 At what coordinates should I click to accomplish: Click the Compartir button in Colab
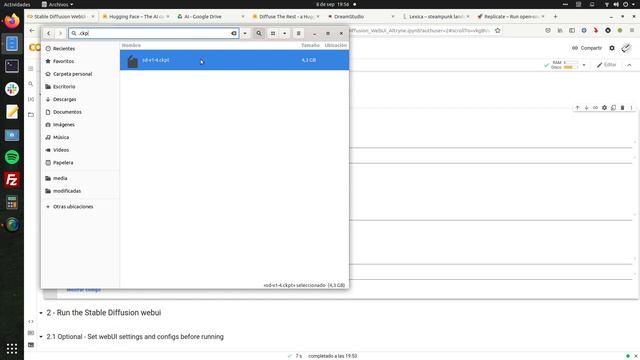coord(587,48)
